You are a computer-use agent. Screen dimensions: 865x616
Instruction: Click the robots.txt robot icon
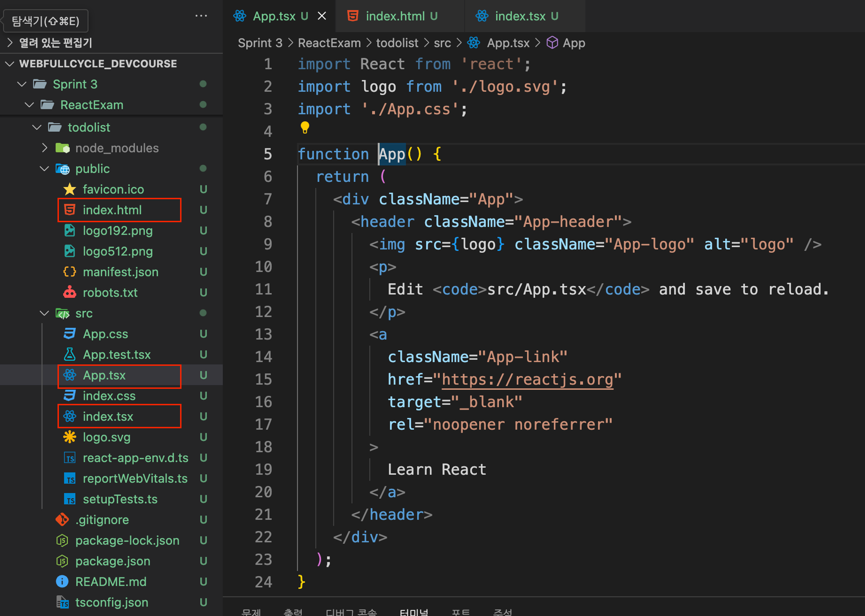pos(70,293)
